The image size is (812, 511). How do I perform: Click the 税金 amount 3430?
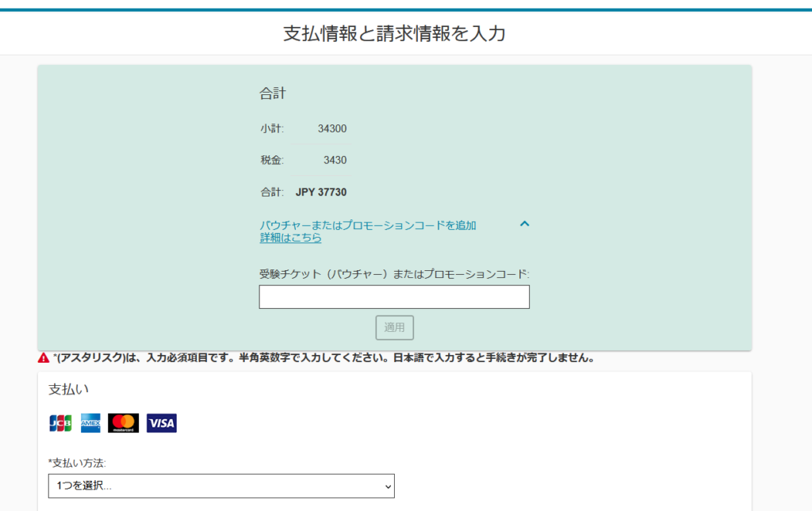coord(335,160)
